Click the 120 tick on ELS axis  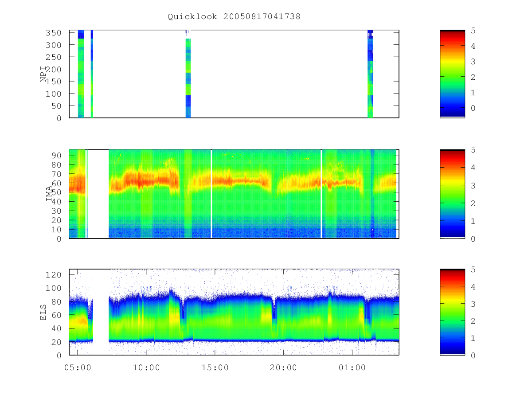(55, 274)
